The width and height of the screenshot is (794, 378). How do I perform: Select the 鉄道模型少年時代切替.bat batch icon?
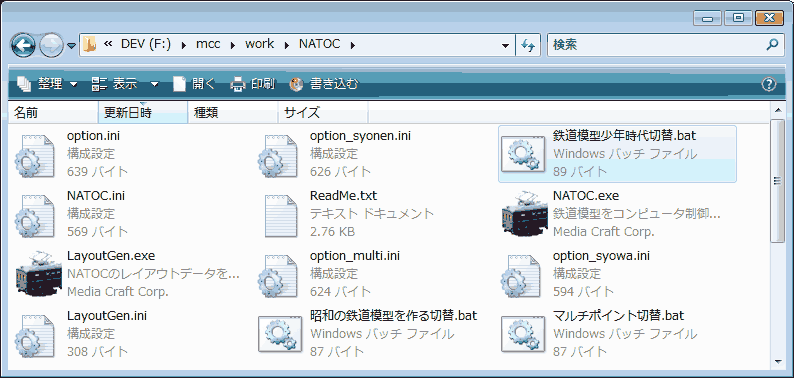pyautogui.click(x=523, y=154)
